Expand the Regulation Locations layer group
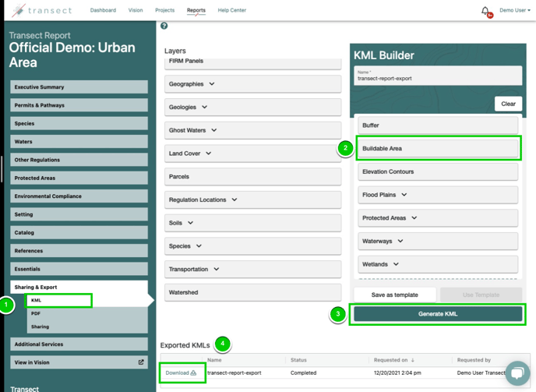 tap(235, 200)
